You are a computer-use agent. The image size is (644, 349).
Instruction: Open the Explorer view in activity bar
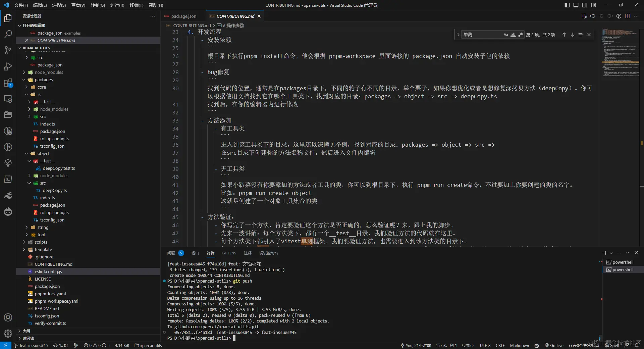click(x=8, y=18)
